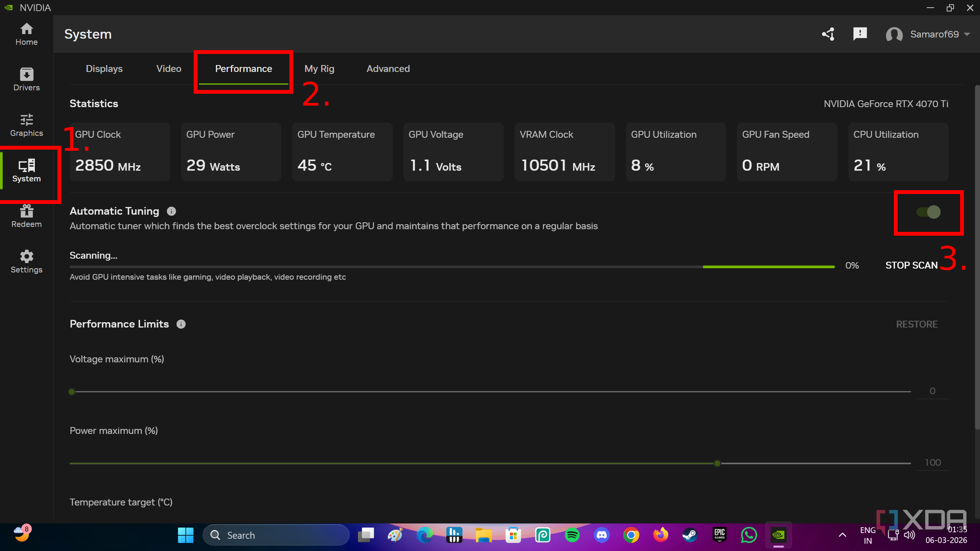Open Chrome from taskbar
Image resolution: width=980 pixels, height=551 pixels.
631,535
